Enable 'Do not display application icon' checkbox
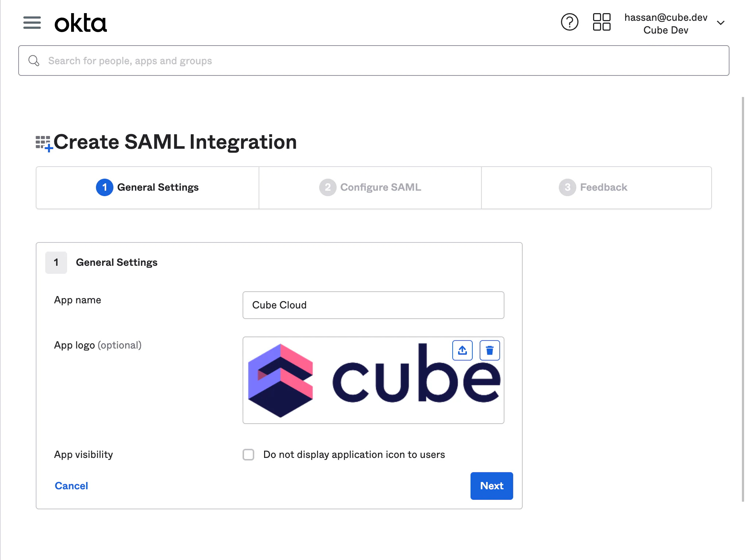This screenshot has height=560, width=747. tap(248, 455)
